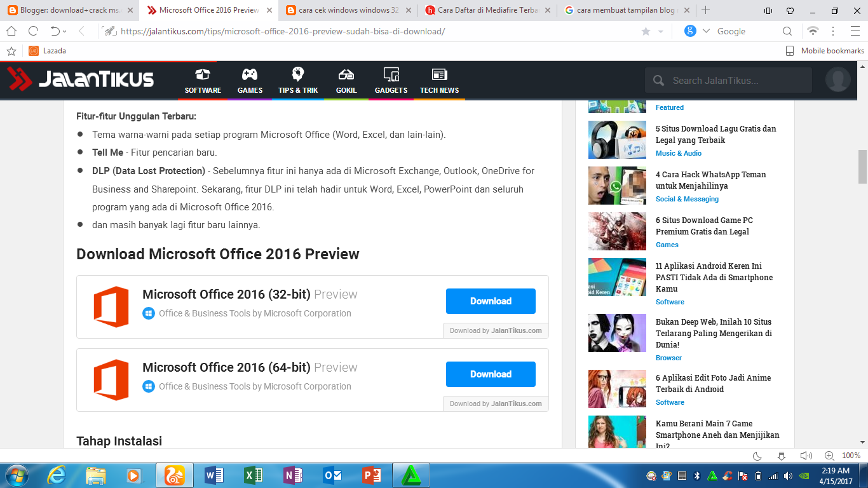Open 11 Aplikasi Android Keren article
The height and width of the screenshot is (488, 868).
point(714,277)
